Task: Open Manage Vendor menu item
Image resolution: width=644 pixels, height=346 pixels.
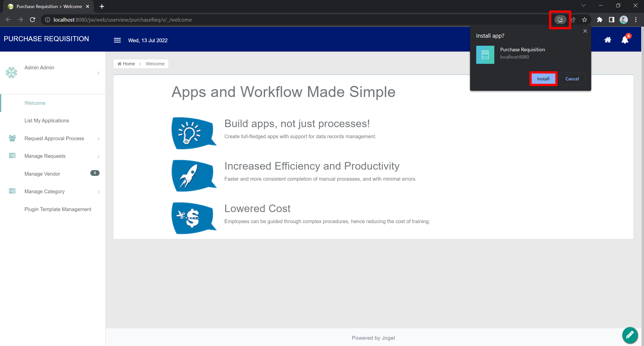Action: tap(42, 174)
